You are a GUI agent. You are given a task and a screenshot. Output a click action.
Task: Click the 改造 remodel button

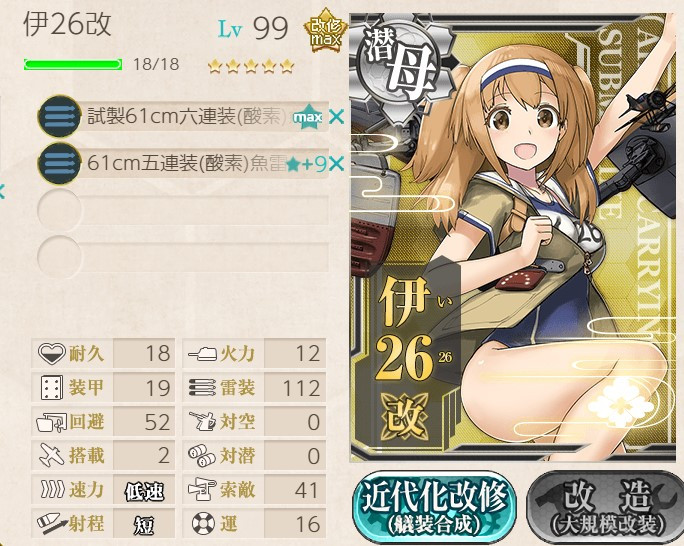tap(606, 507)
